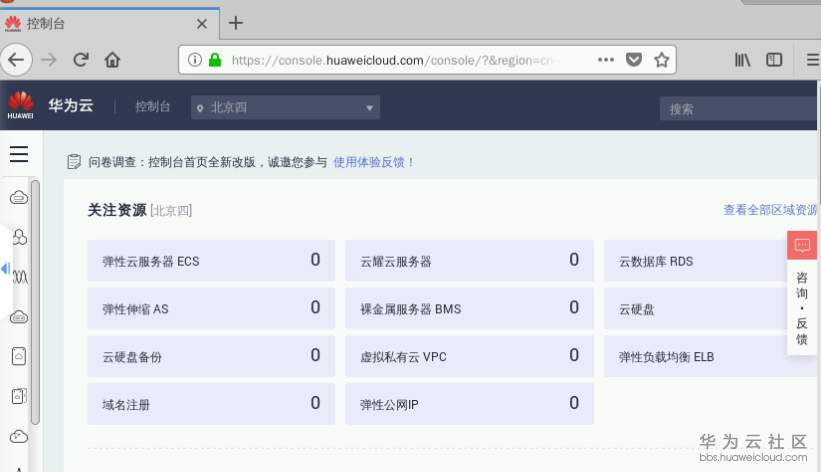Screen dimensions: 821x472
Task: Open the 云硬盘备份 resource card
Action: pyautogui.click(x=211, y=356)
